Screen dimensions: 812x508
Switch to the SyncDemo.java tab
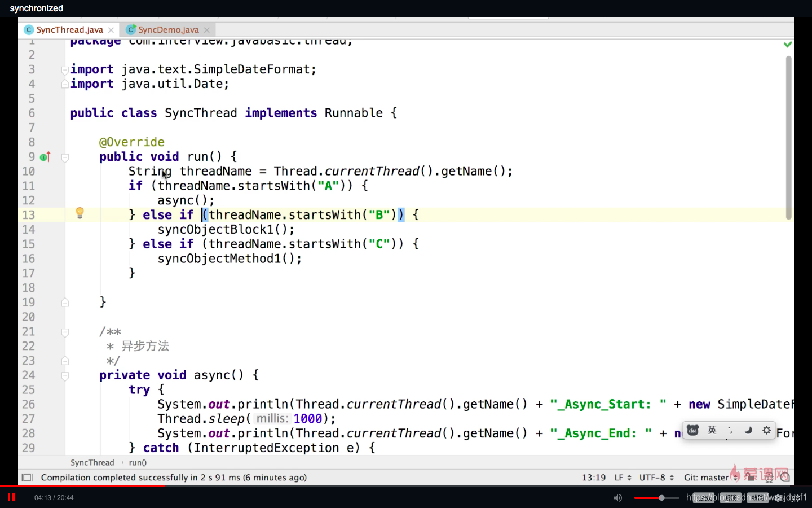(x=168, y=30)
